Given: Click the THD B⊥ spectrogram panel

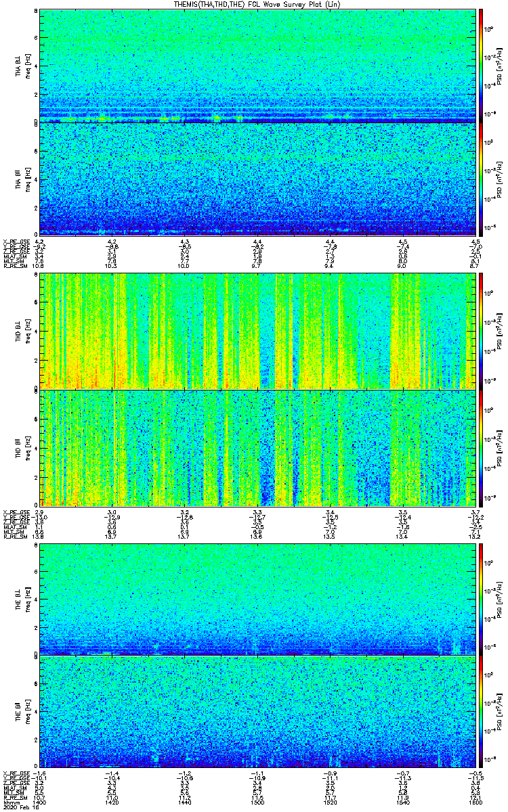Looking at the screenshot, I should (258, 331).
